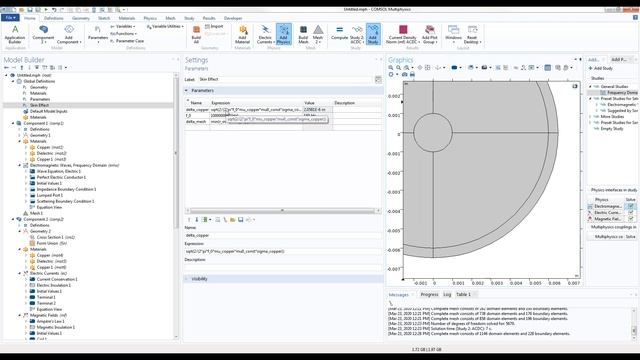640x360 pixels.
Task: Select Lumped Port 1 in the tree
Action: [x=50, y=196]
